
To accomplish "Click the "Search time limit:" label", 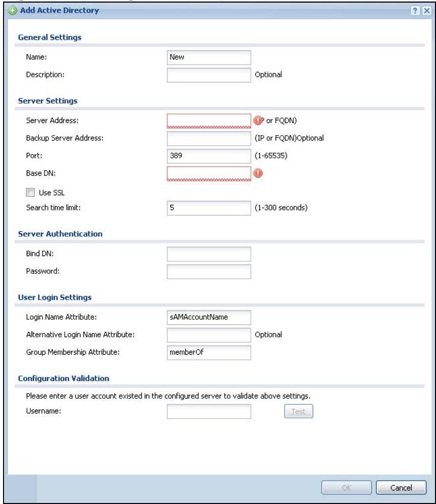I will pyautogui.click(x=53, y=207).
